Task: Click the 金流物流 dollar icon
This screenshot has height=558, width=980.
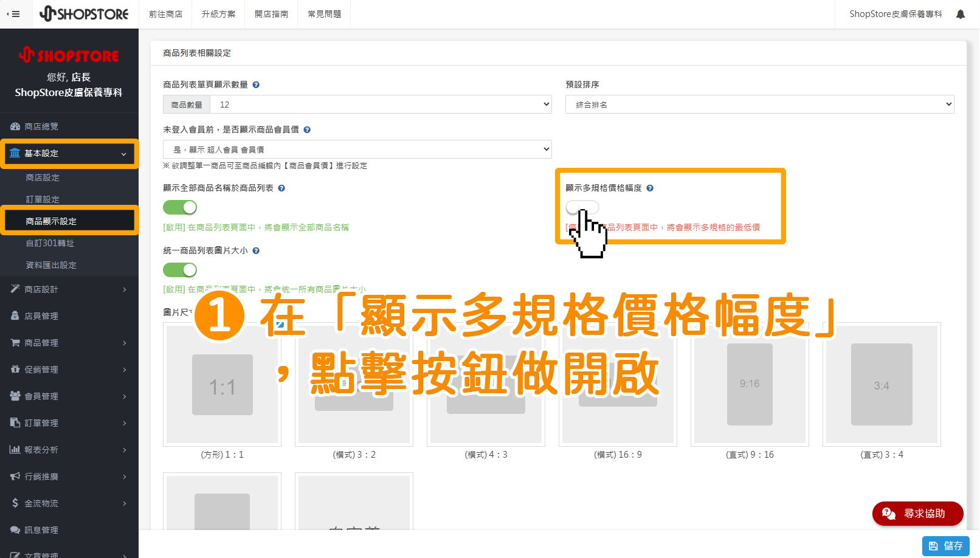Action: point(15,503)
